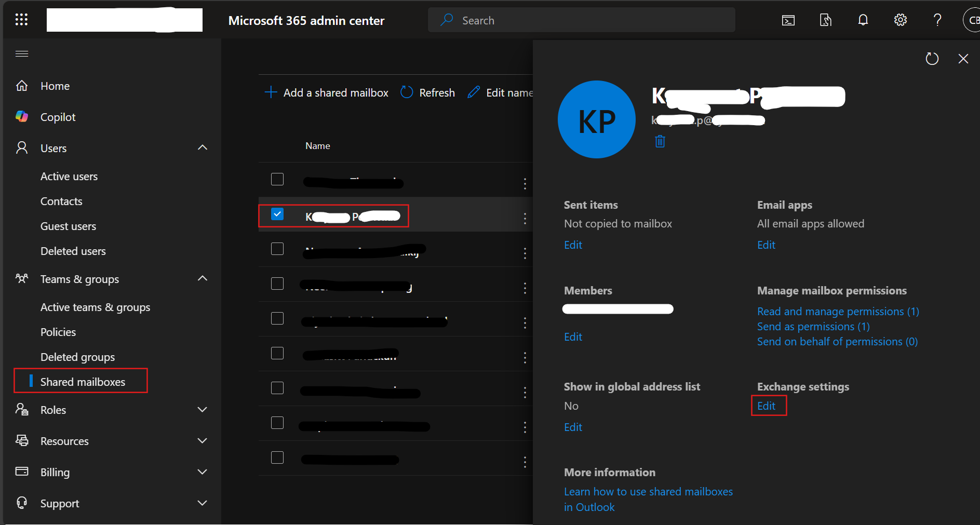The height and width of the screenshot is (525, 980).
Task: Expand the Roles section chevron
Action: [x=203, y=410]
